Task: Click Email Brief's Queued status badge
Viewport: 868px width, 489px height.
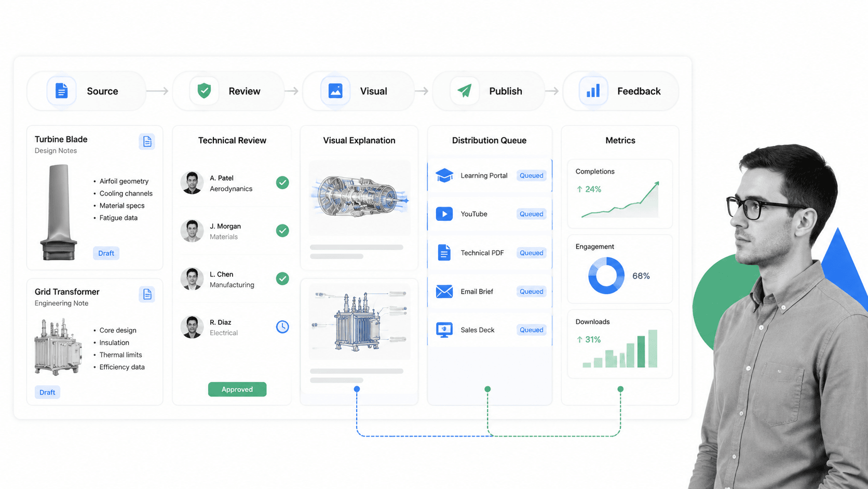Action: tap(532, 292)
